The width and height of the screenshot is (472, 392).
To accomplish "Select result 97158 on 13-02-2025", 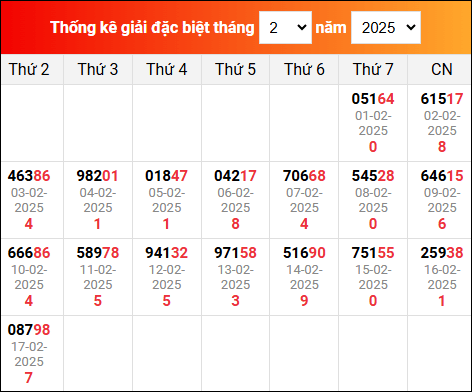I will (235, 253).
